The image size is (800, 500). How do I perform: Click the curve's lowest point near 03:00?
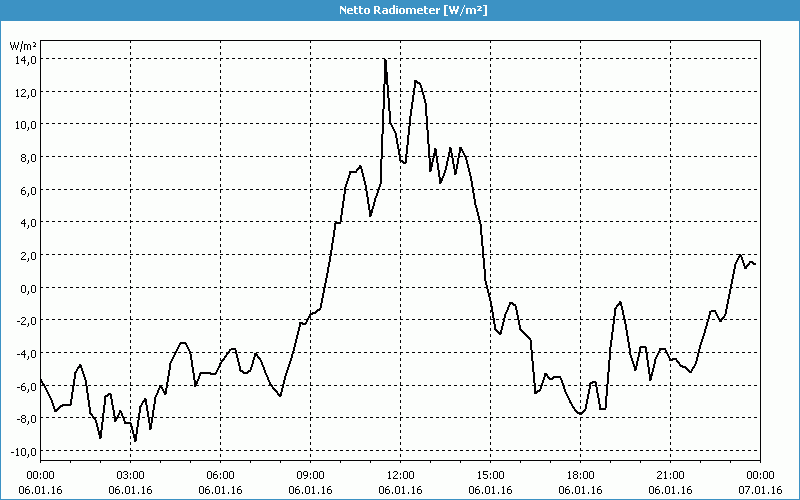point(135,440)
